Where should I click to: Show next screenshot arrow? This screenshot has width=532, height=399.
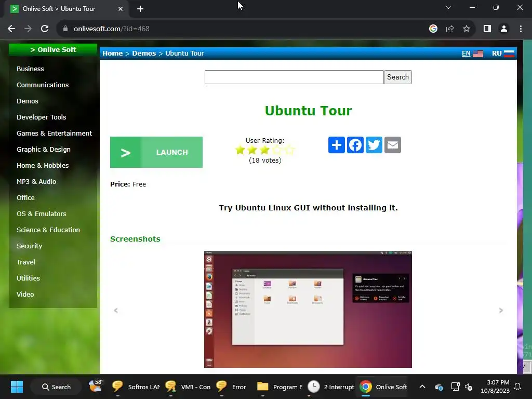click(501, 311)
